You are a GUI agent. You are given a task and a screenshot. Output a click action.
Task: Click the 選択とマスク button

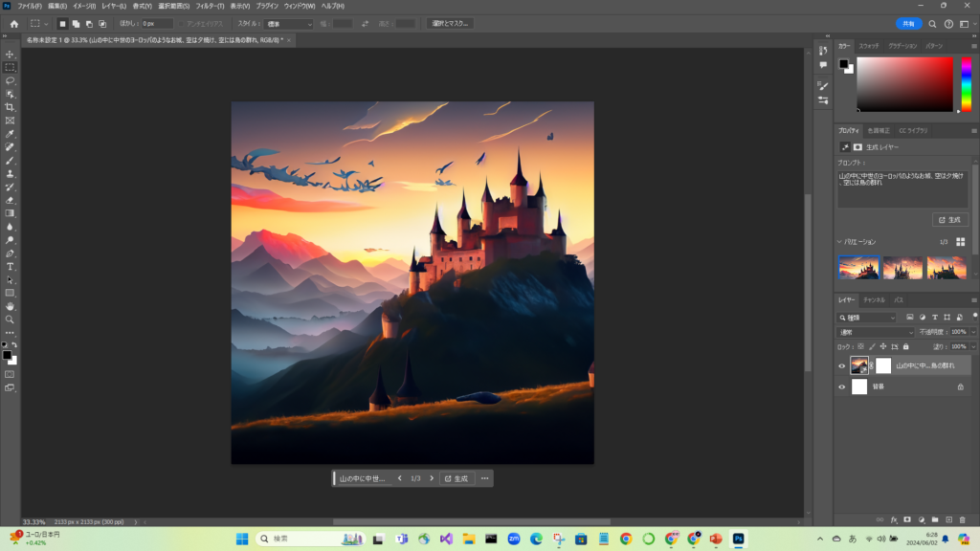click(x=450, y=23)
